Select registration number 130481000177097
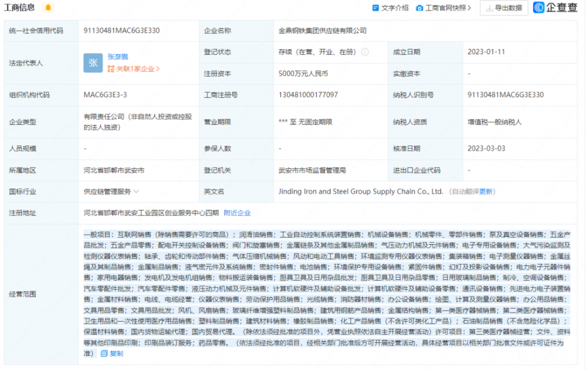 (x=308, y=95)
